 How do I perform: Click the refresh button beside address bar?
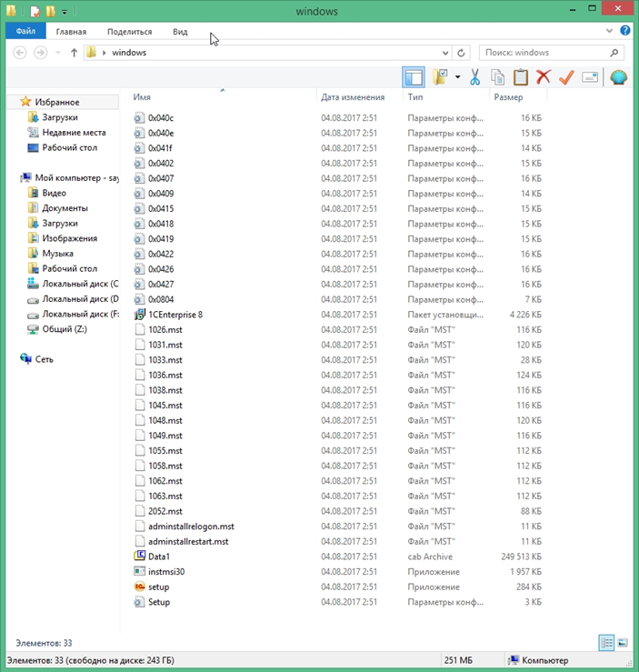click(x=461, y=53)
